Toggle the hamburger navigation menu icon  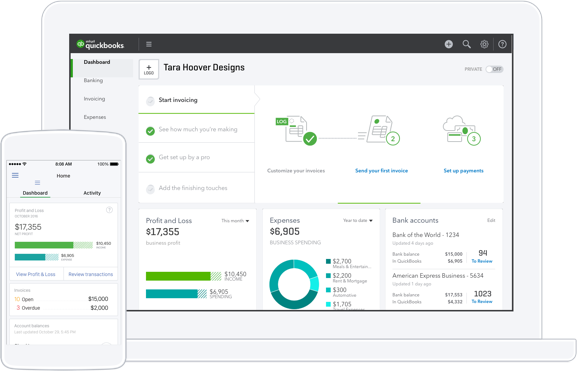point(149,44)
